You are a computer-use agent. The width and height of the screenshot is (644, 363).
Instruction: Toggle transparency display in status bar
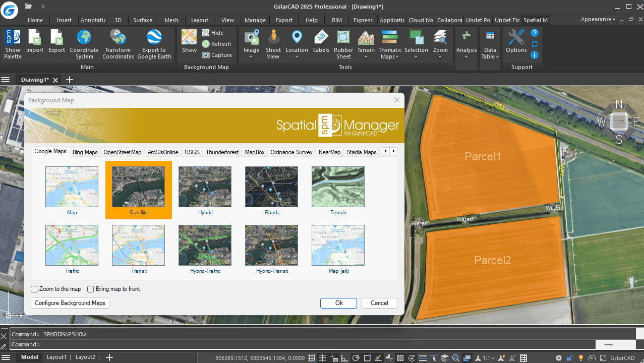point(400,358)
